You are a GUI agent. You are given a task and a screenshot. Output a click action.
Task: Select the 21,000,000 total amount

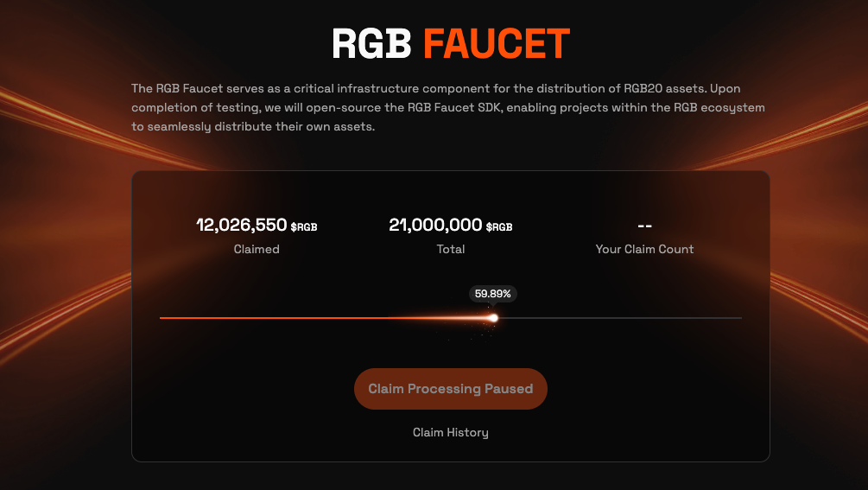coord(435,225)
